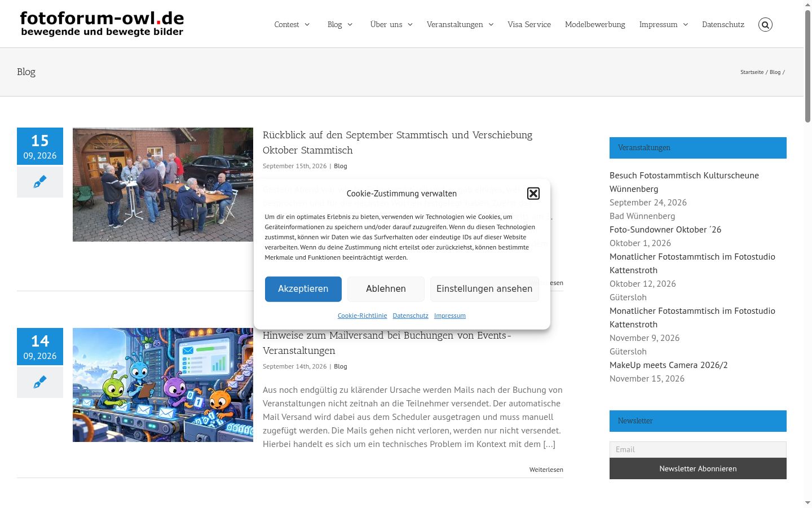Click the scrollbar down arrow
Screen dimensions: 812x508
[x=807, y=503]
